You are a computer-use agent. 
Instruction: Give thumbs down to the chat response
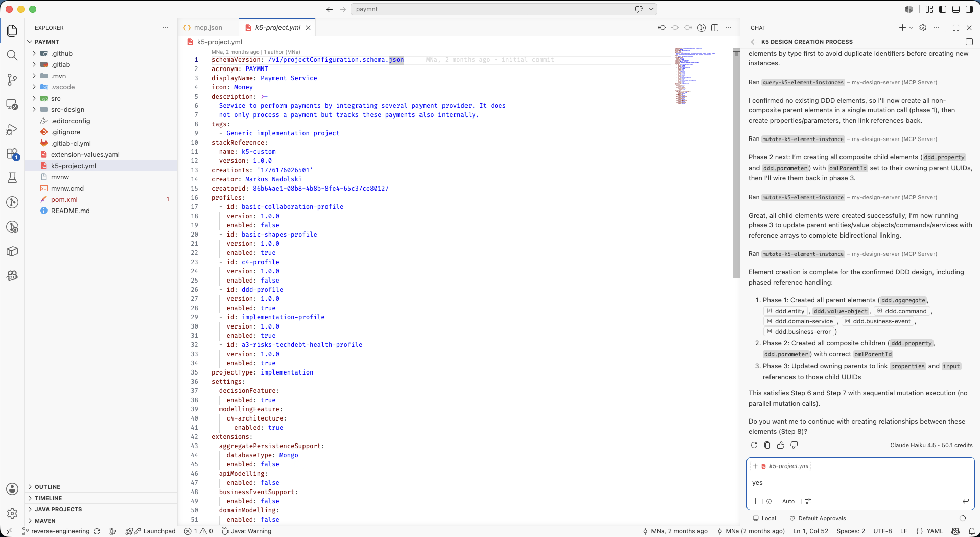click(794, 445)
